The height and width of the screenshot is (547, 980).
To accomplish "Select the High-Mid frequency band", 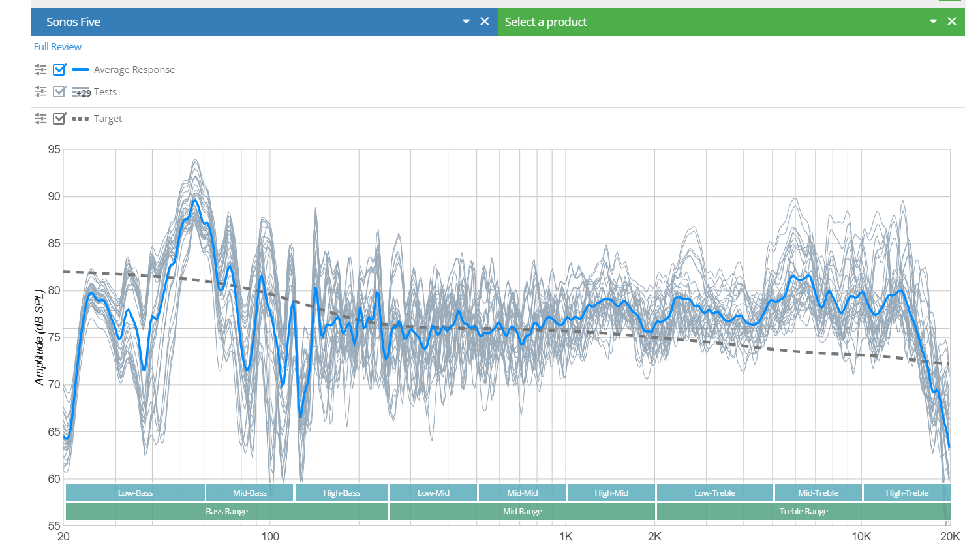I will (611, 493).
